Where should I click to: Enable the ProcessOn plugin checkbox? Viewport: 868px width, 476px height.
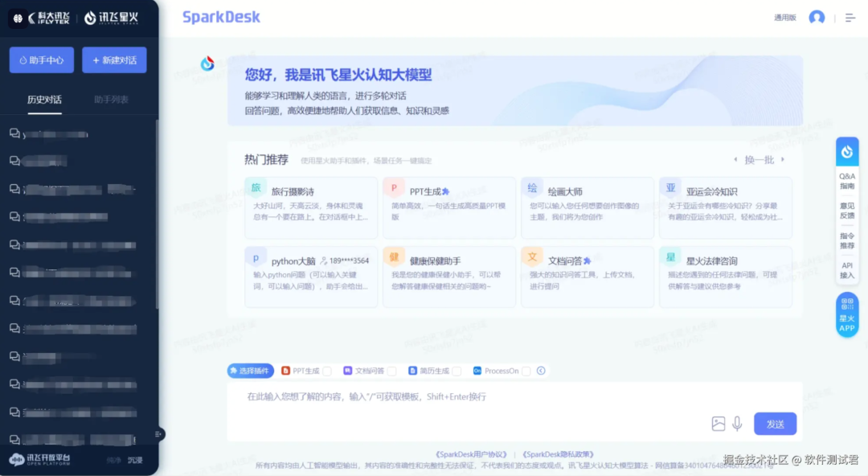click(526, 371)
